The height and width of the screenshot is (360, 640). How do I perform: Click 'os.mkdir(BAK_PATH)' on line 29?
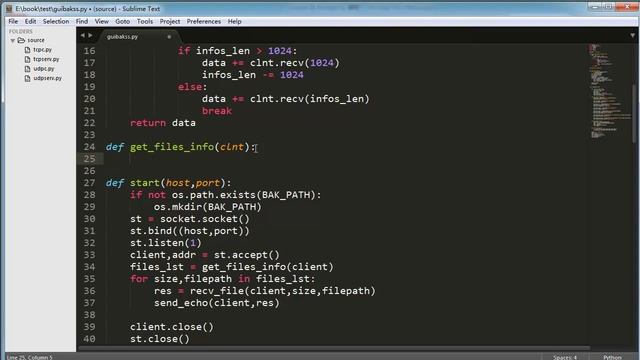coord(207,207)
